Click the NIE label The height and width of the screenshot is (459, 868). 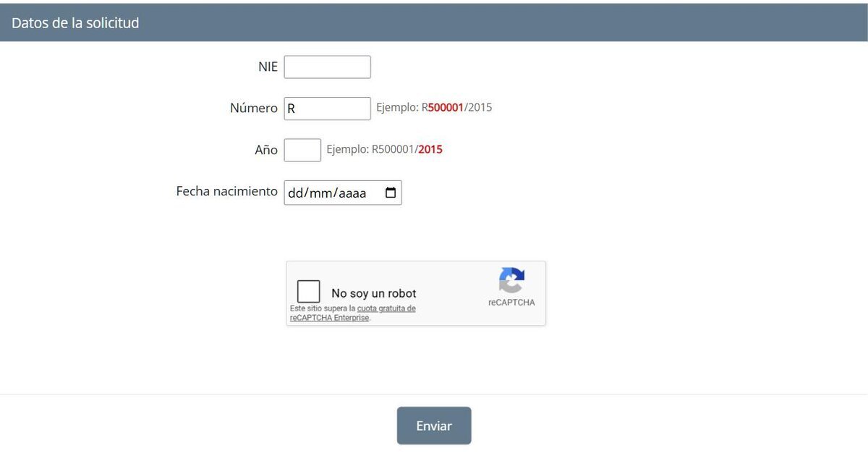point(268,67)
